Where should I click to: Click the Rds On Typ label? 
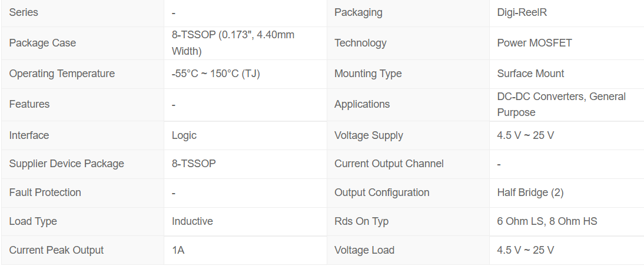point(361,221)
